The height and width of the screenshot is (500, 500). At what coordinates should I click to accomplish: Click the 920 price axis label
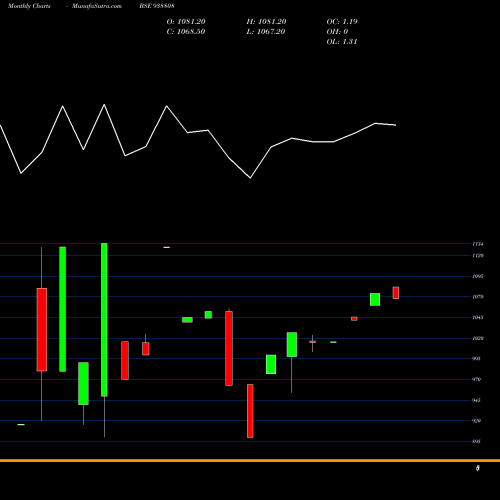point(477,421)
